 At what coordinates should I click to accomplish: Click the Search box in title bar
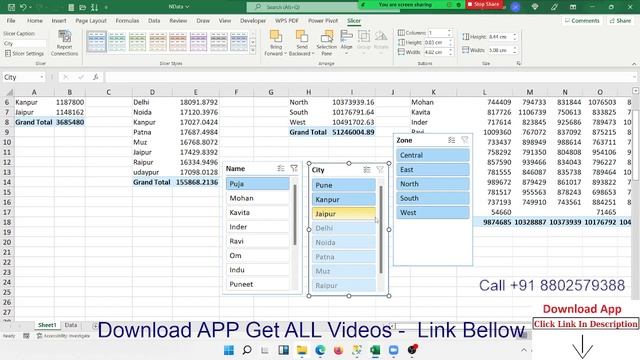304,7
